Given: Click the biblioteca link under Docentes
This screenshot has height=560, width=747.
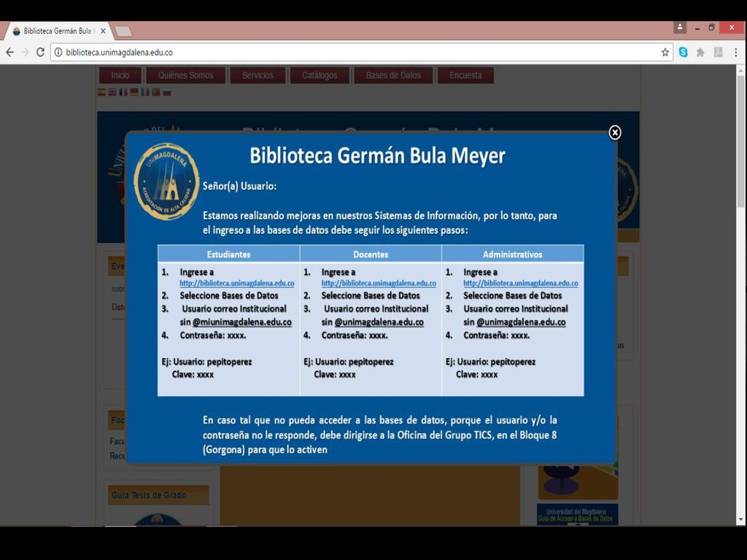Looking at the screenshot, I should click(379, 283).
